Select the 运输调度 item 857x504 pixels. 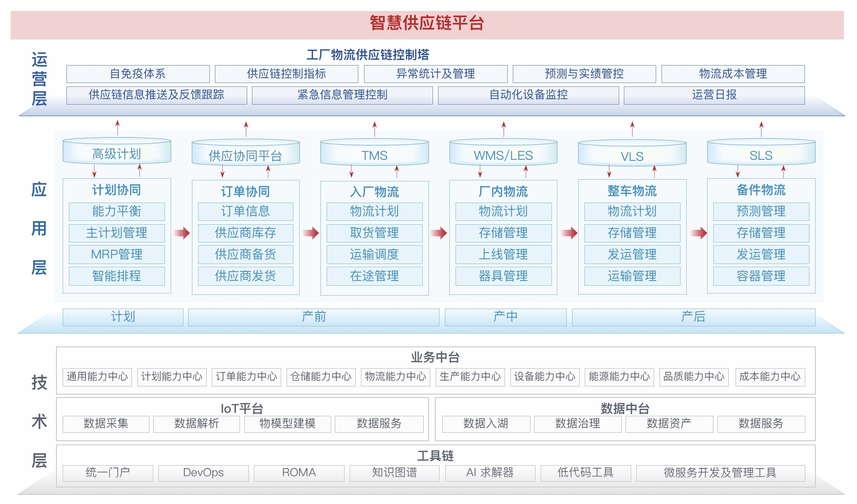[x=374, y=254]
